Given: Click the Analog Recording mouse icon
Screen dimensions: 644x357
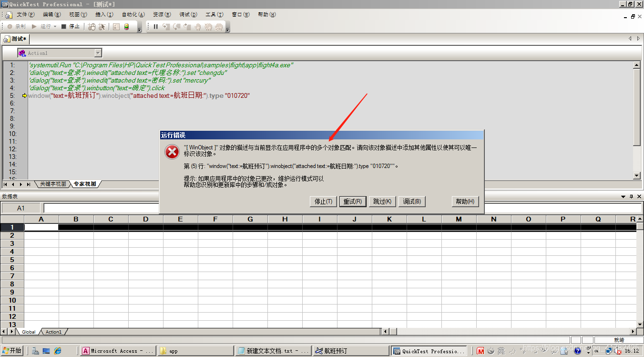Looking at the screenshot, I should pyautogui.click(x=92, y=27).
